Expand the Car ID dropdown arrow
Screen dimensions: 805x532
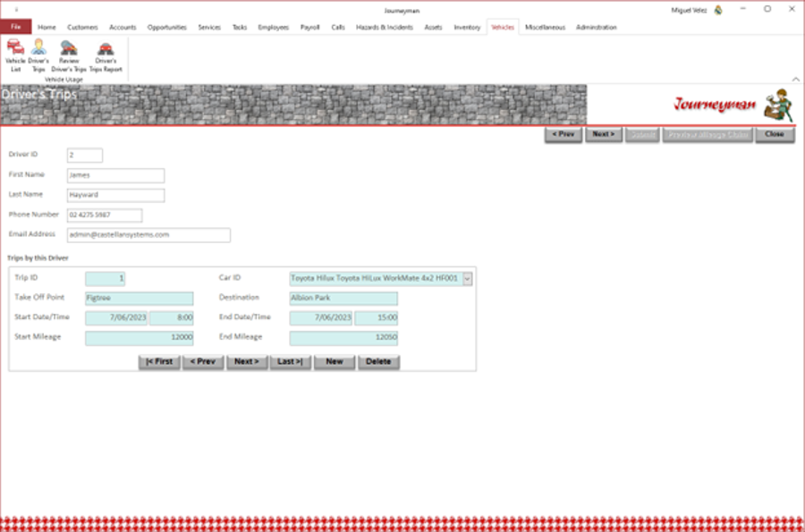pyautogui.click(x=467, y=279)
